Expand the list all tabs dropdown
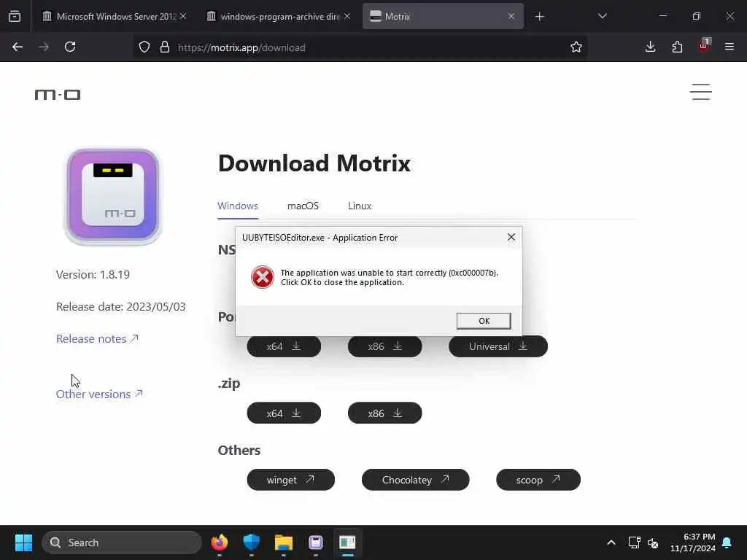The height and width of the screenshot is (560, 747). click(x=602, y=16)
